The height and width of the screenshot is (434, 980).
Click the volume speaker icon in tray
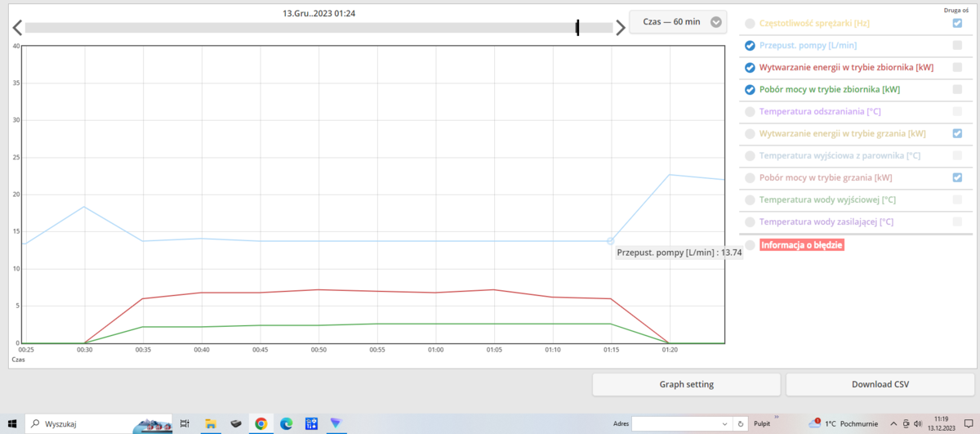click(x=918, y=423)
